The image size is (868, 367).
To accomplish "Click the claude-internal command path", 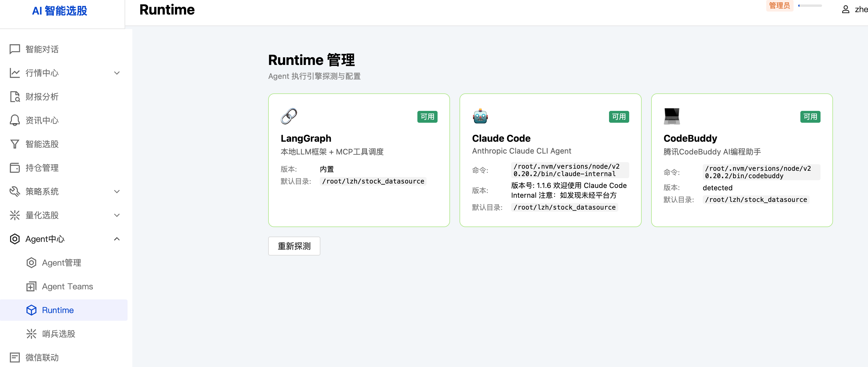I will (570, 170).
